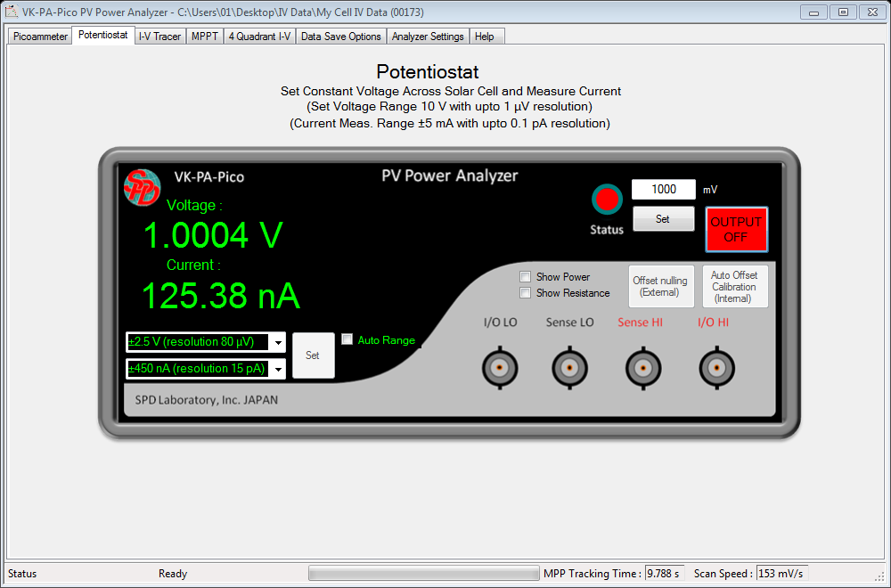
Task: Click the Sense HI BNC connector
Action: click(x=643, y=368)
